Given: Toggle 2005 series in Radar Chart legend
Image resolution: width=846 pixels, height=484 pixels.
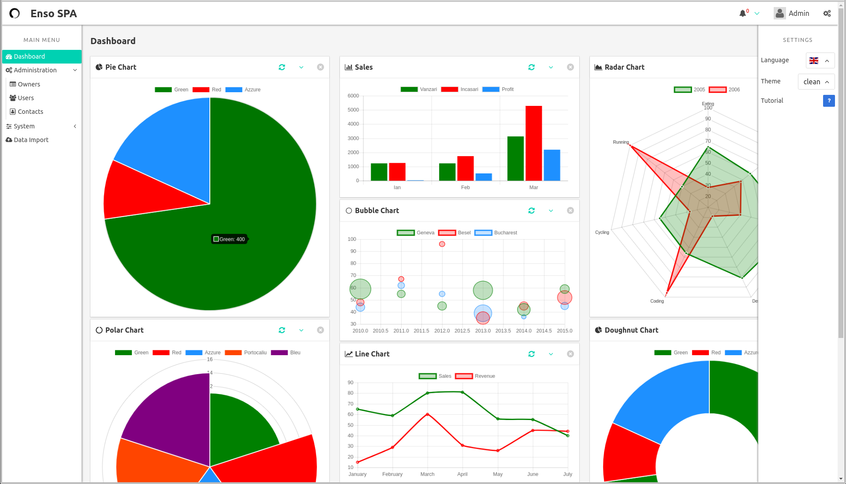Looking at the screenshot, I should tap(690, 90).
